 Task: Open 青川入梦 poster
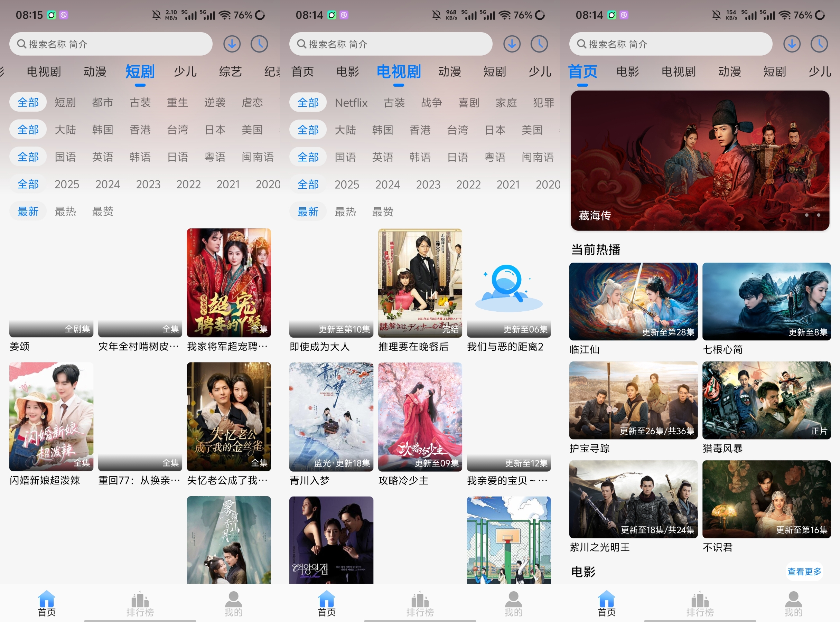click(x=331, y=417)
